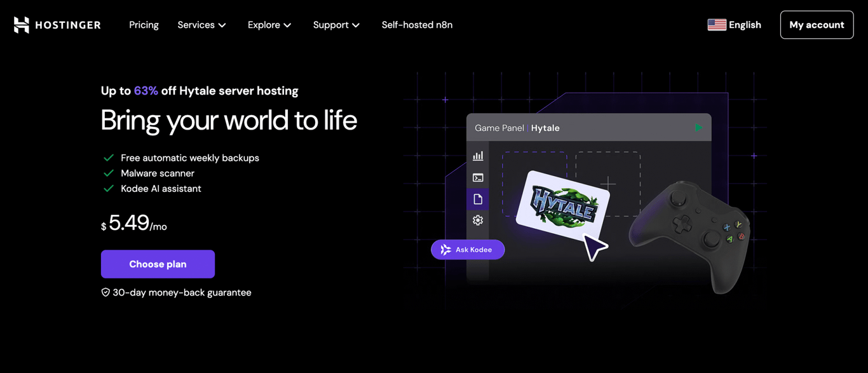Click the shield icon beside money-back guarantee
The height and width of the screenshot is (373, 868).
(105, 292)
